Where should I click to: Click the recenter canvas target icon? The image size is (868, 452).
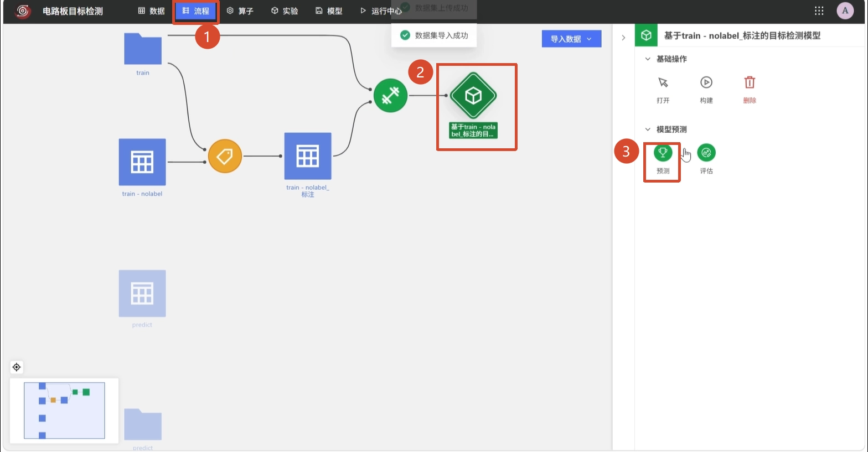click(17, 367)
